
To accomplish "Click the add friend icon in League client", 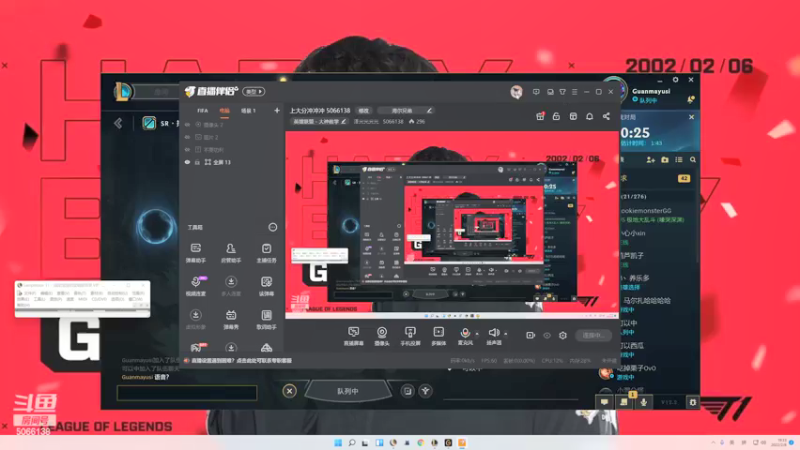I will coord(651,160).
